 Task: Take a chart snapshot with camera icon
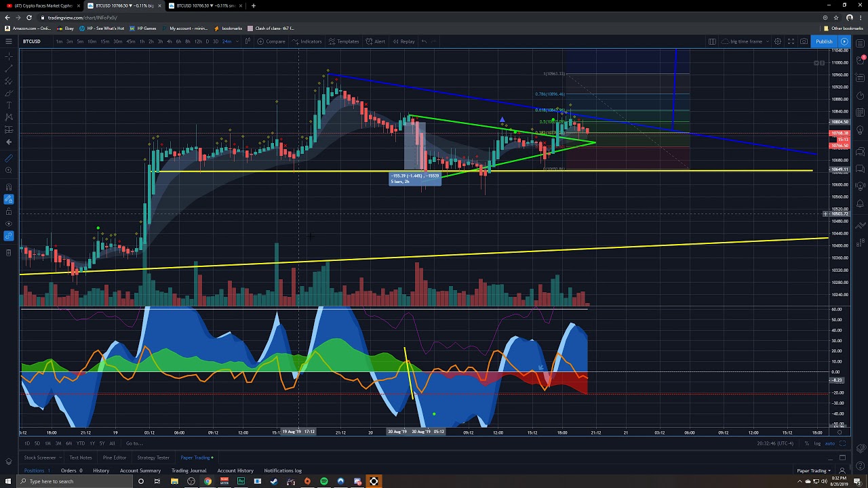[x=804, y=41]
